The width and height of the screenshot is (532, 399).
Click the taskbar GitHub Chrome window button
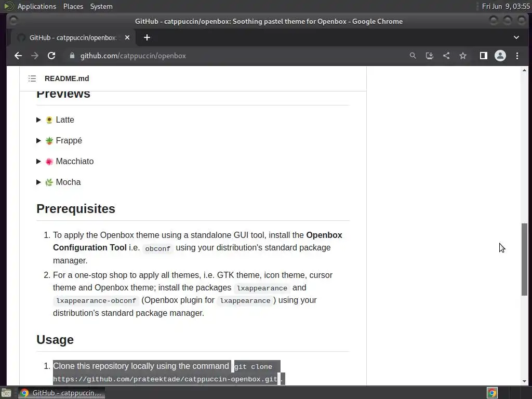click(61, 393)
